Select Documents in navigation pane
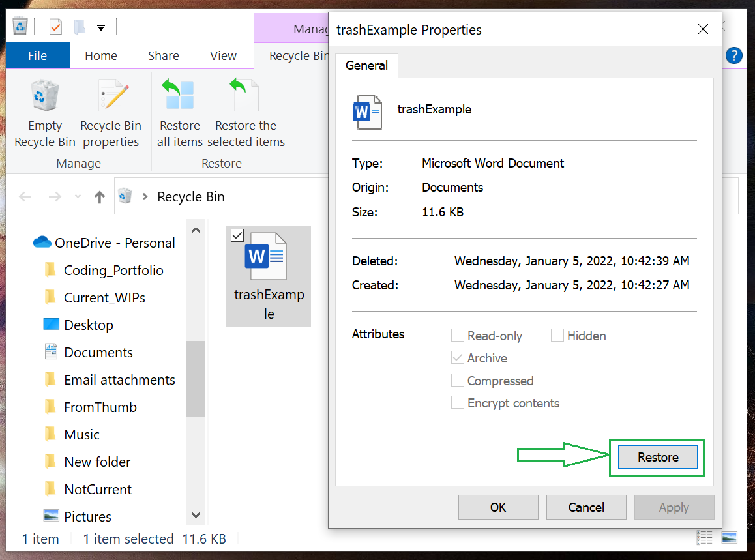This screenshot has height=560, width=755. [x=89, y=353]
